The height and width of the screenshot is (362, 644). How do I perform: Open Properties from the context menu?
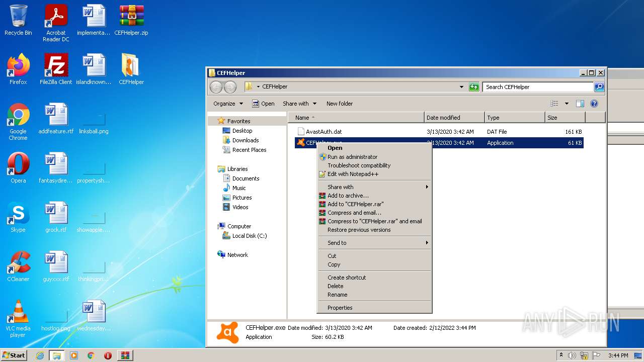[x=374, y=308]
